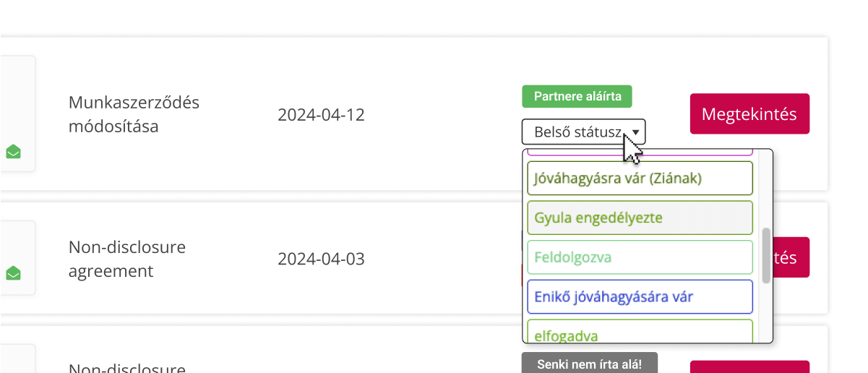Click the status list scrollbar thumb

click(766, 255)
